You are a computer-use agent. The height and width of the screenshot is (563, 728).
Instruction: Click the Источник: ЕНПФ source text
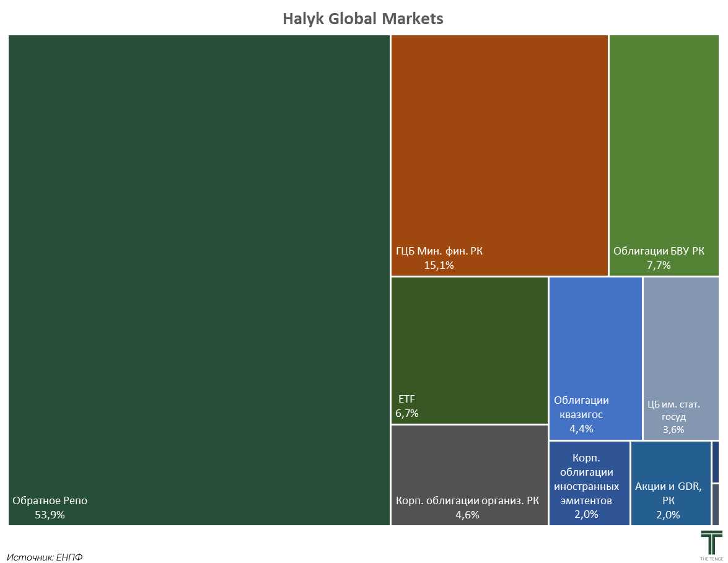click(x=45, y=557)
